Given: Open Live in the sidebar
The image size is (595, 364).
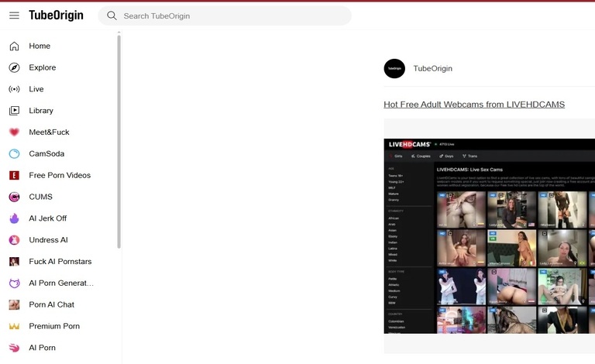Looking at the screenshot, I should (36, 89).
